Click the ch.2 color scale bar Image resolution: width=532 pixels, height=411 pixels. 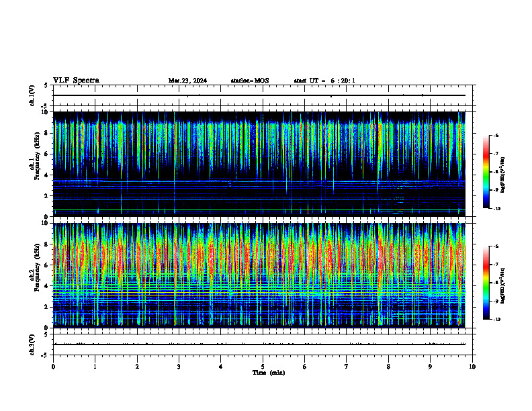486,283
